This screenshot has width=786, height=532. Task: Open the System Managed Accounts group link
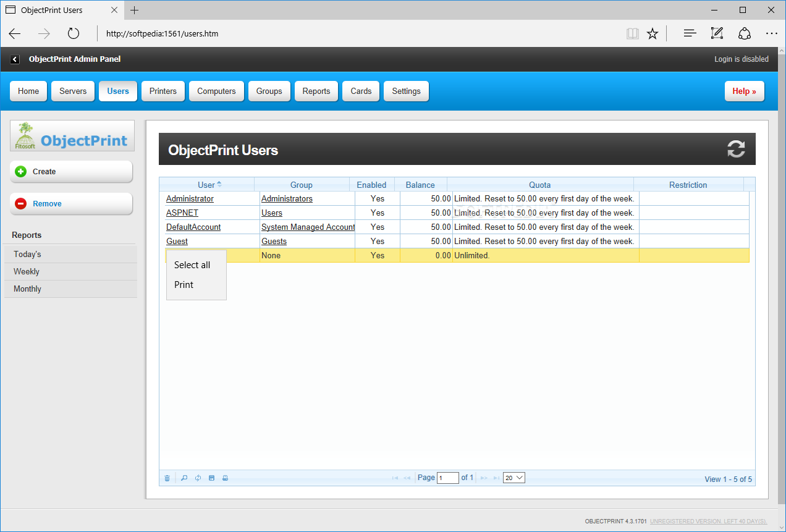308,227
